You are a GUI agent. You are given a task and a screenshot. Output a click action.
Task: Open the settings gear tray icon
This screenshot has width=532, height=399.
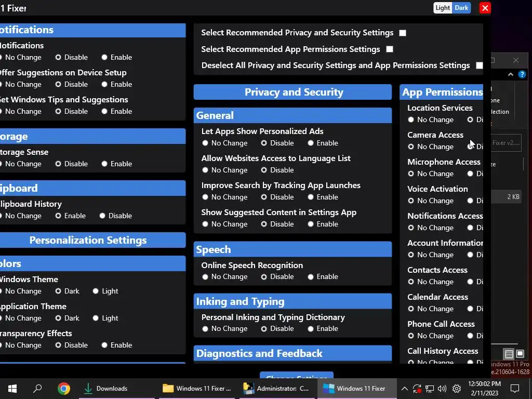[x=457, y=389]
